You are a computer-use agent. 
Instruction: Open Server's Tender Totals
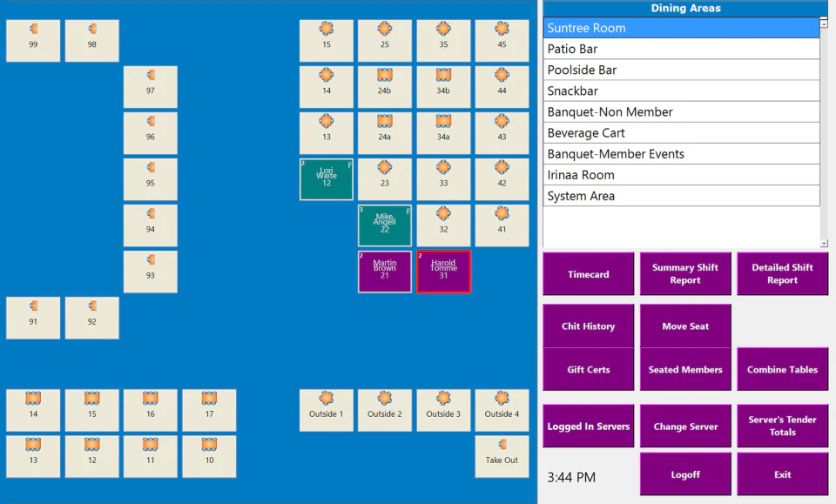[x=782, y=426]
